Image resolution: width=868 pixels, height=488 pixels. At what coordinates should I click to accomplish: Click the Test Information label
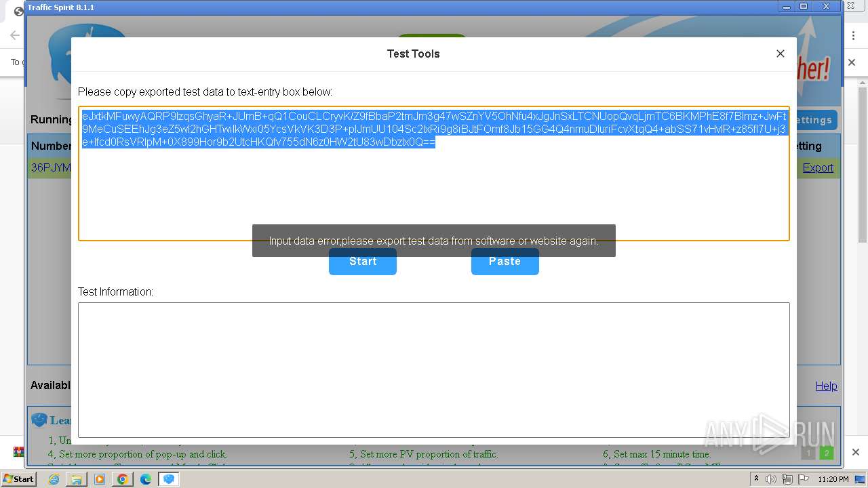[115, 291]
